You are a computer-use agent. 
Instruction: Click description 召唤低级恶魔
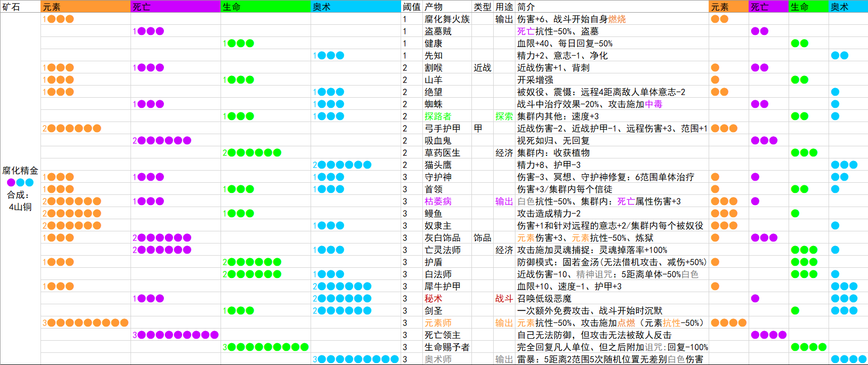coord(544,298)
